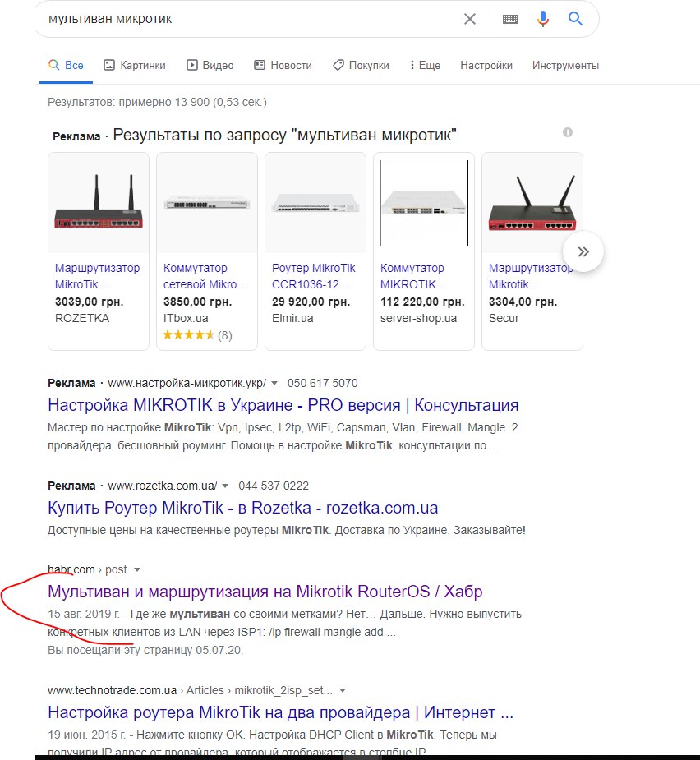Open the ROZETKA router product image
Image resolution: width=700 pixels, height=760 pixels.
tap(99, 203)
